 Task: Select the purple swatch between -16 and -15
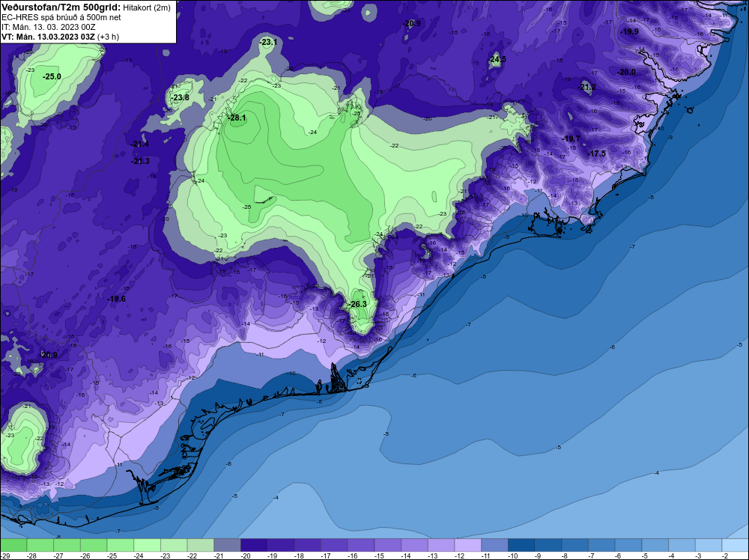click(361, 545)
